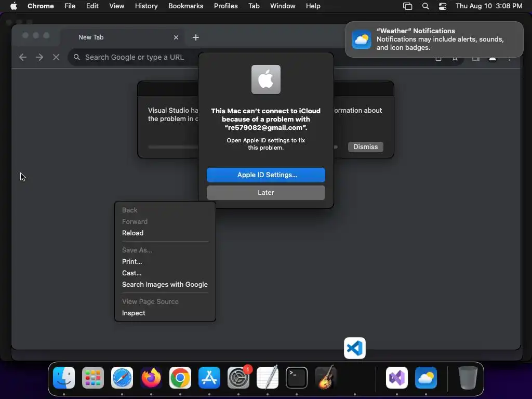Screen dimensions: 532x399
Task: Open the View menu
Action: [x=116, y=6]
